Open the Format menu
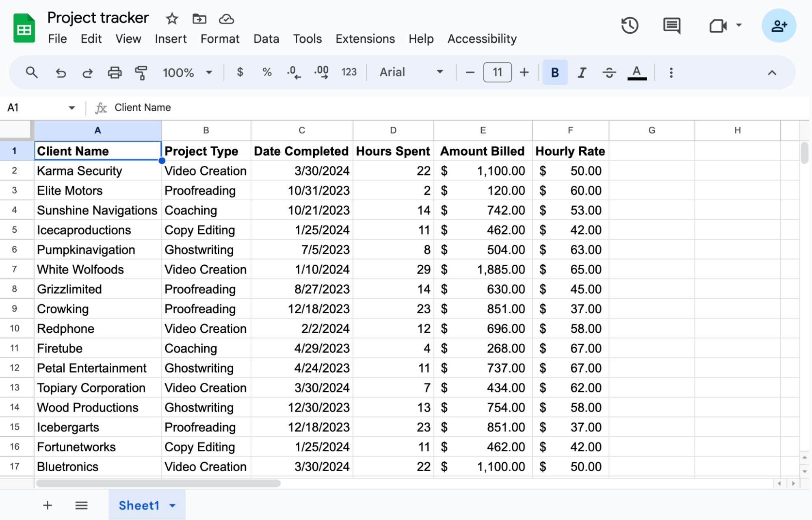The width and height of the screenshot is (812, 520). pos(221,39)
